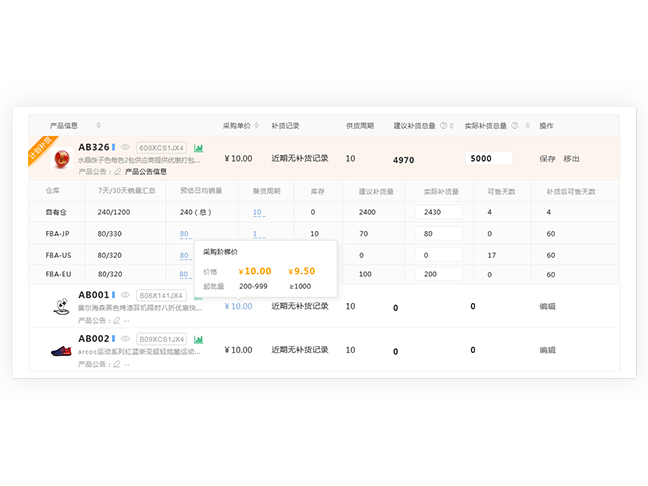Click the 实际补货量 field for FBA-JP
This screenshot has width=648, height=486.
pyautogui.click(x=439, y=234)
